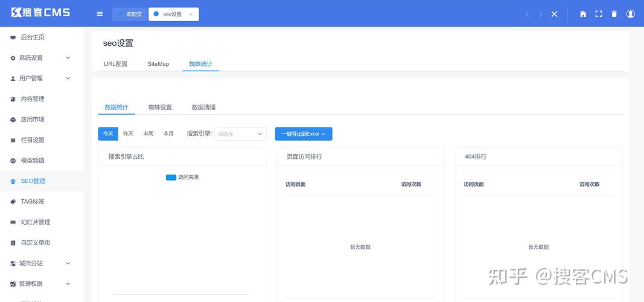Viewport: 644px width, 302px height.
Task: Expand the 管理权限 chevron
Action: coord(68,284)
